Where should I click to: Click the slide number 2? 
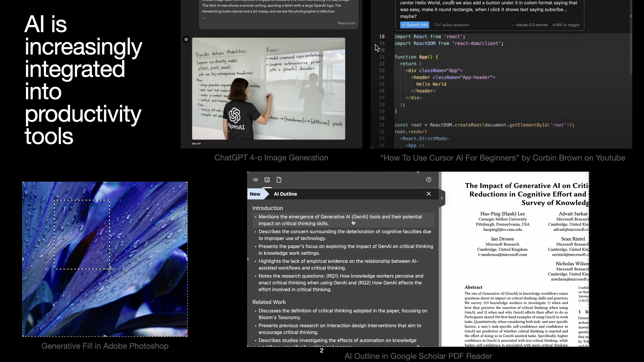pos(322,351)
